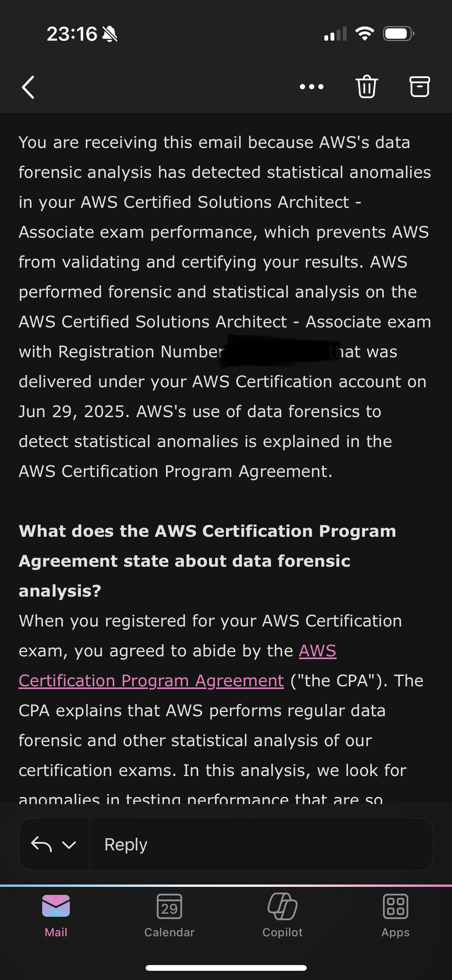The height and width of the screenshot is (980, 452).
Task: Open the Apps tab
Action: (x=395, y=915)
